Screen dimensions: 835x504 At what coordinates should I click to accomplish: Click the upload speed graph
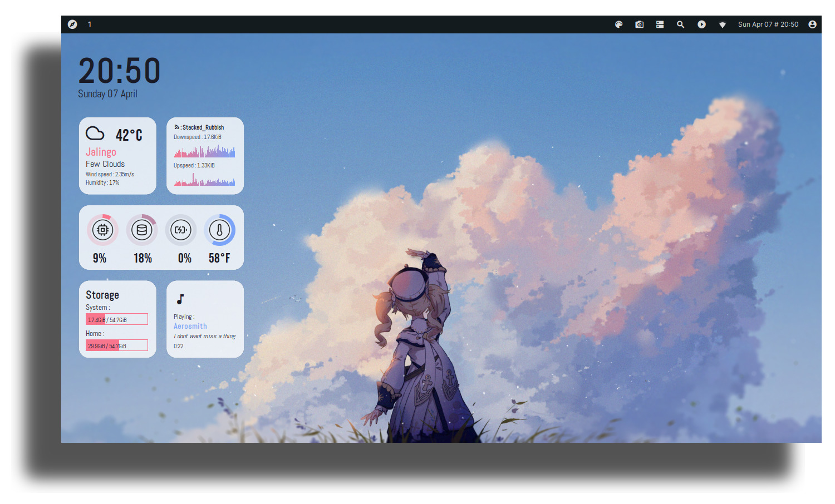(x=204, y=179)
